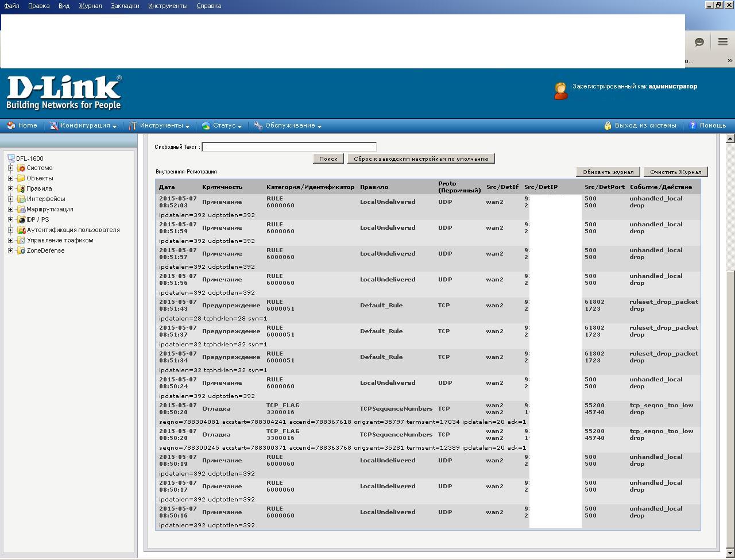Click the Свободный Текст input field
This screenshot has height=560, width=735.
click(289, 147)
